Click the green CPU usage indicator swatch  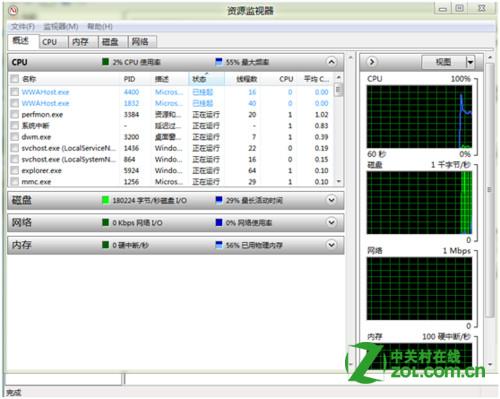105,62
